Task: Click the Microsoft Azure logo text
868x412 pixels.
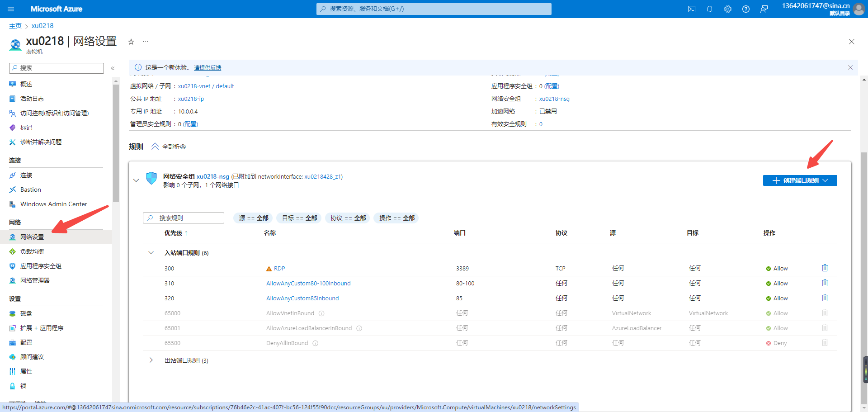Action: point(57,9)
